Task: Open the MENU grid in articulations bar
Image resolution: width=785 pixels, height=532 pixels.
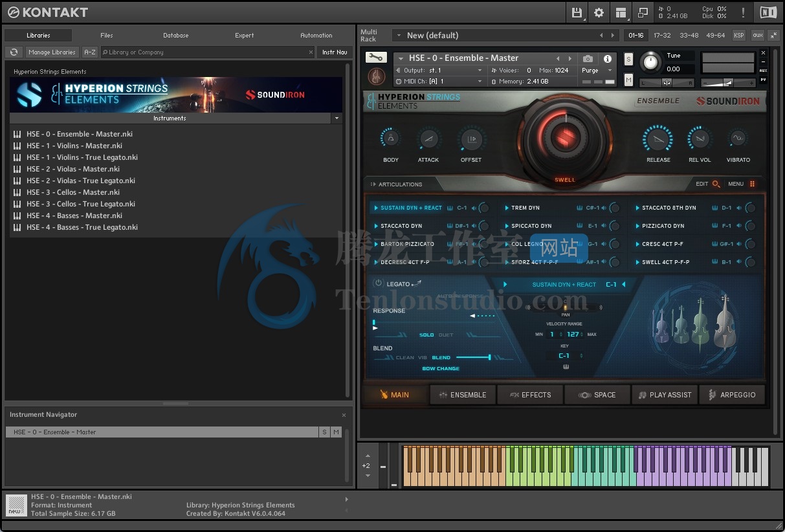Action: pyautogui.click(x=752, y=184)
